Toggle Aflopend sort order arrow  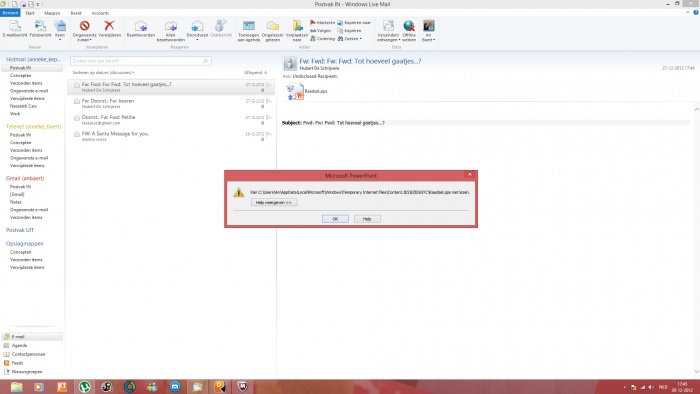tap(266, 72)
